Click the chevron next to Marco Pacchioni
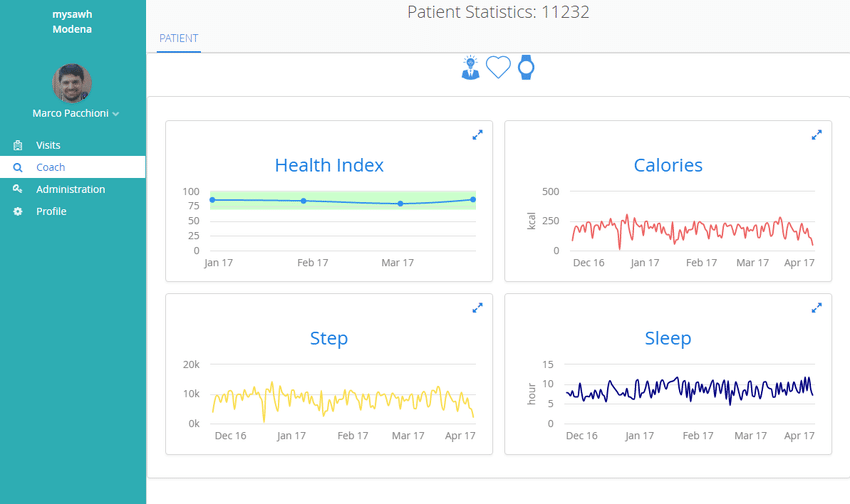 [x=115, y=114]
